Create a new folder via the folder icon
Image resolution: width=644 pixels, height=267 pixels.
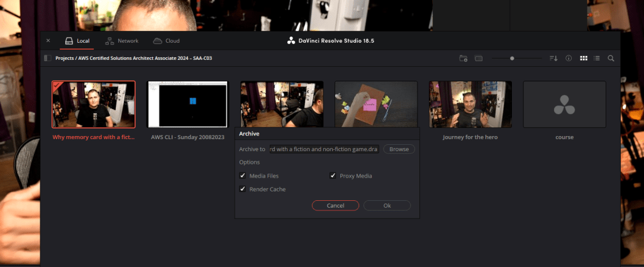[464, 59]
